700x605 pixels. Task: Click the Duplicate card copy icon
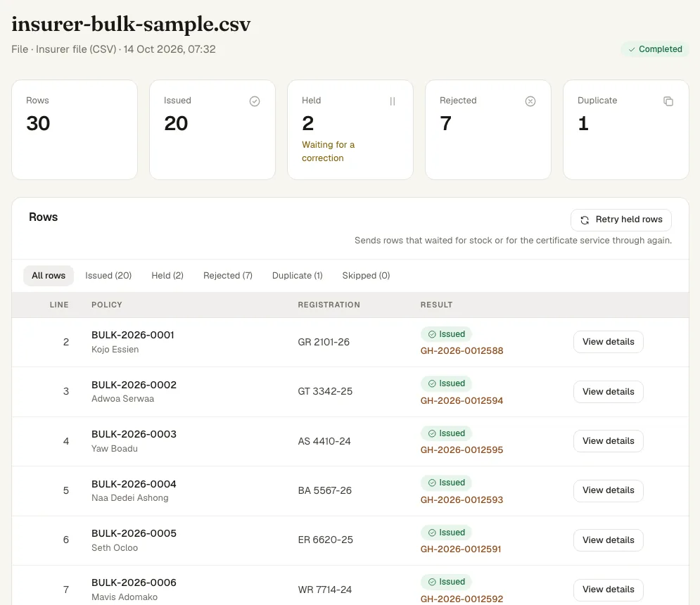[x=668, y=101]
